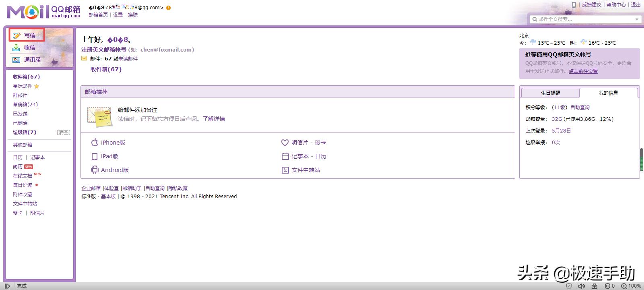This screenshot has width=644, height=290.
Task: Click the Android robot icon
Action: pos(95,170)
